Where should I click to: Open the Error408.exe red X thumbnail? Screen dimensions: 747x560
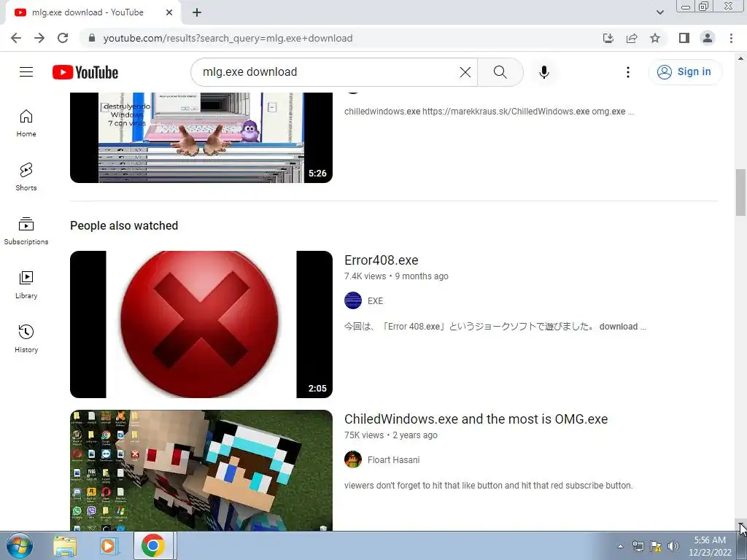click(201, 324)
